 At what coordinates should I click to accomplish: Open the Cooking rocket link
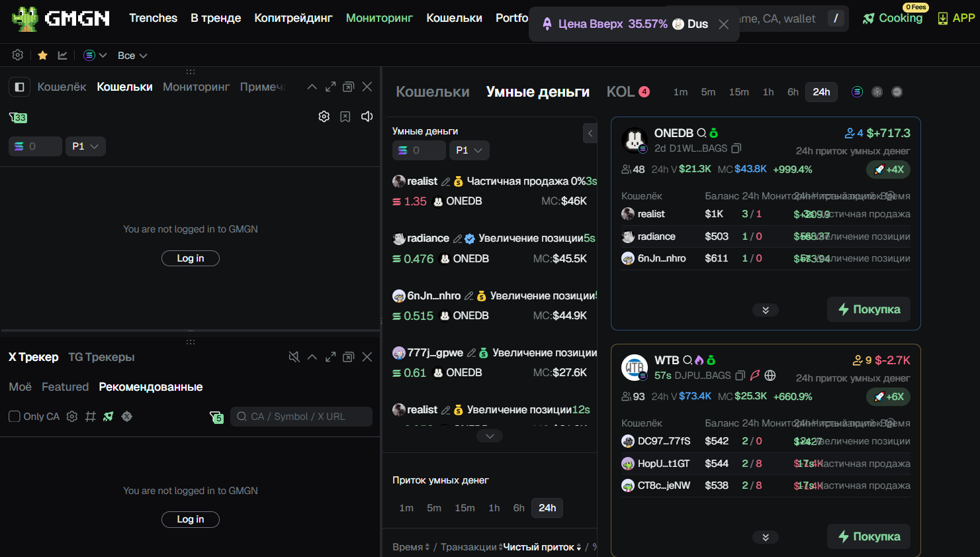[893, 18]
